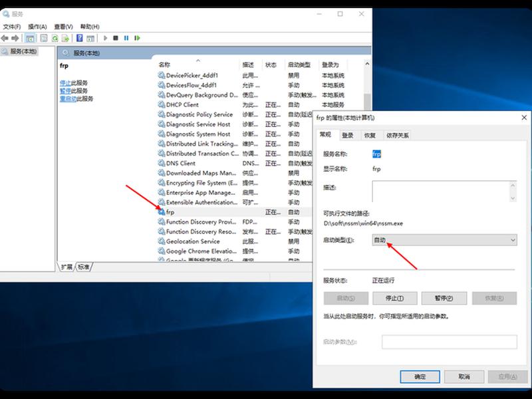
Task: Click the description box scroll-down arrow
Action: 513,198
